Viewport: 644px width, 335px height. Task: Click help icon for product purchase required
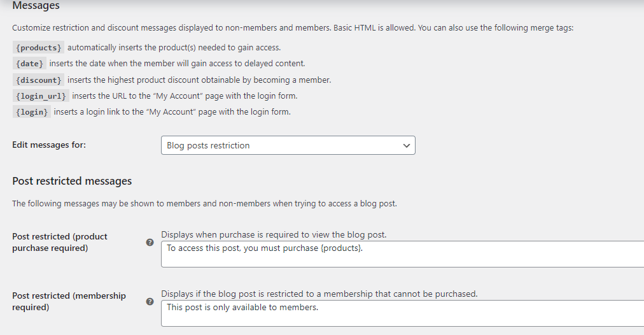click(x=150, y=242)
